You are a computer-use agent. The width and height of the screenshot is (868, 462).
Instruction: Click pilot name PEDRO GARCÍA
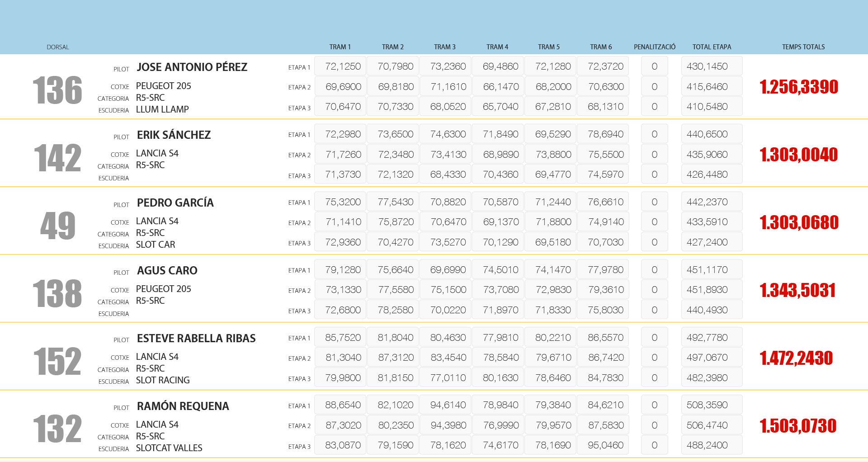coord(175,203)
